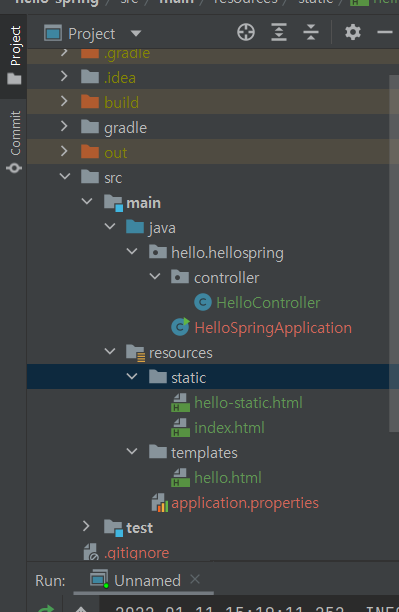This screenshot has height=612, width=399.
Task: Click the .idea folder icon
Action: click(90, 76)
